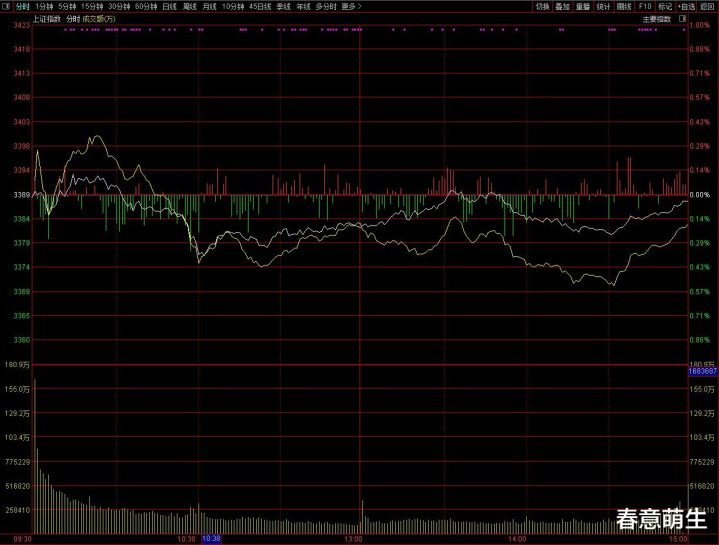Viewport: 719px width, 545px height.
Task: Select the 60分钟 period tab
Action: click(x=146, y=6)
